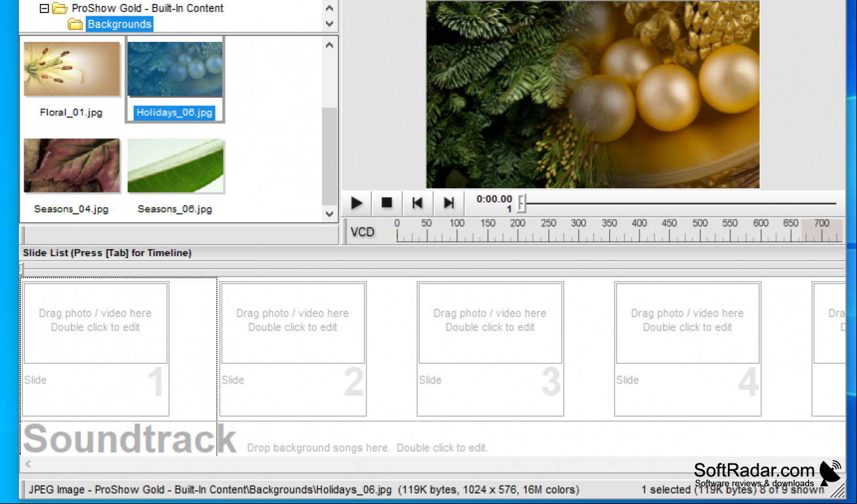
Task: Select the Seasons_06.jpg thumbnail
Action: click(175, 166)
